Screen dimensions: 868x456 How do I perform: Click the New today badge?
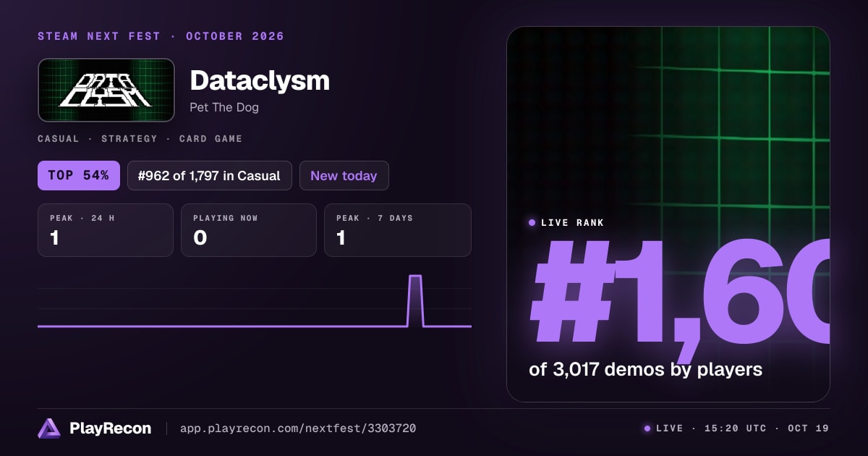tap(344, 176)
